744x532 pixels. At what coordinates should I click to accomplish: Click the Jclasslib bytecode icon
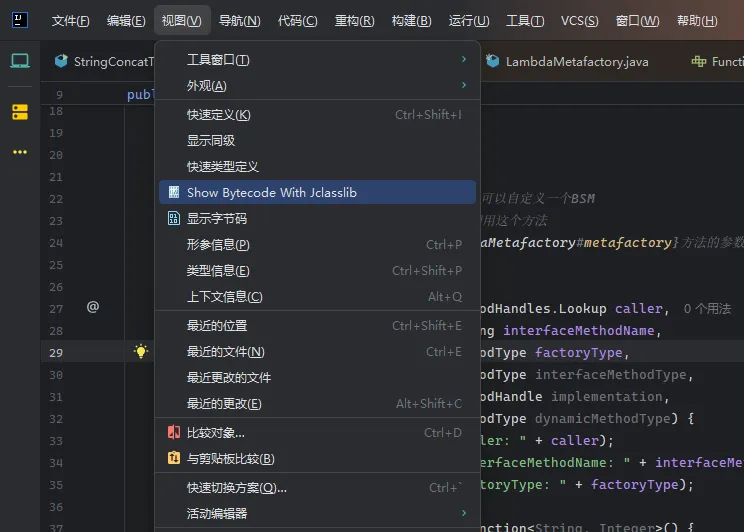click(174, 192)
